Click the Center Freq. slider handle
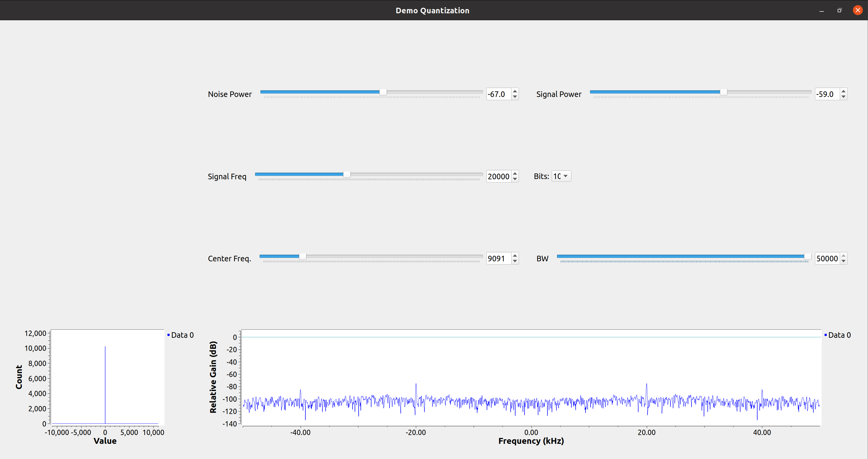The height and width of the screenshot is (459, 868). pyautogui.click(x=302, y=257)
